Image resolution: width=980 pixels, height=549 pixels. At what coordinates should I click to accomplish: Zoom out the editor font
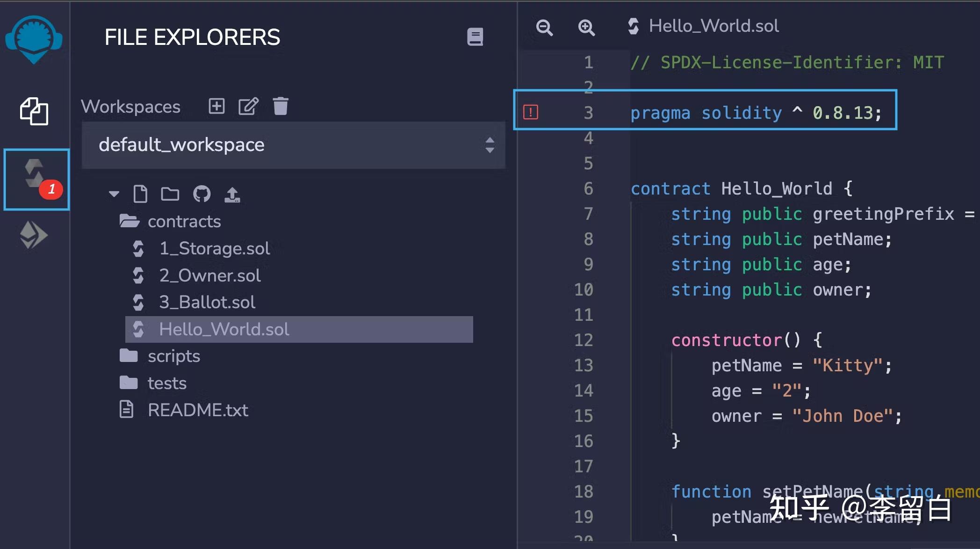[x=544, y=28]
